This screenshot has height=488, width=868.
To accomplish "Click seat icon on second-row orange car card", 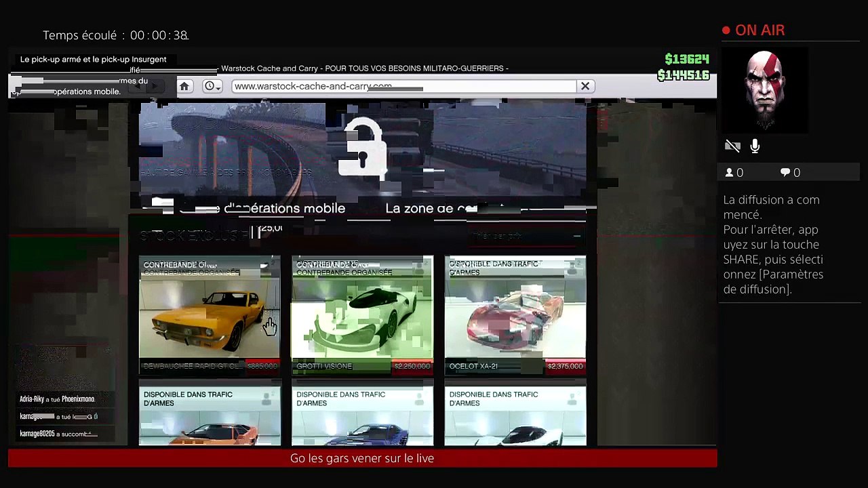I will pyautogui.click(x=266, y=399).
